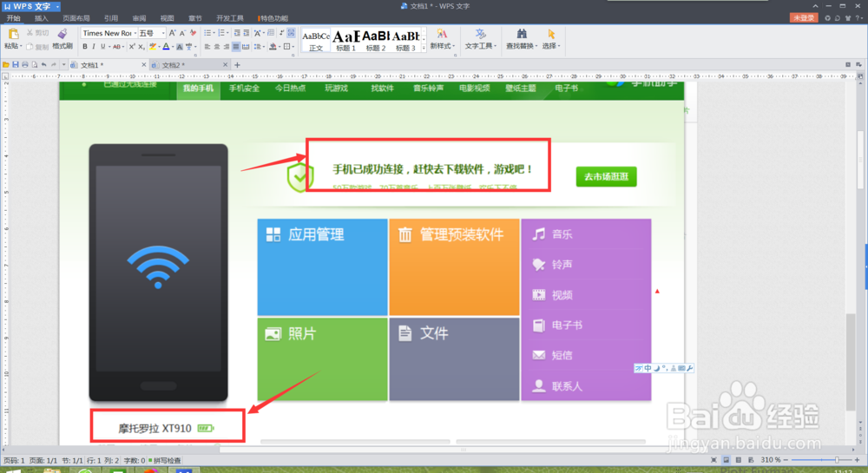Center-align the paragraph

click(217, 47)
